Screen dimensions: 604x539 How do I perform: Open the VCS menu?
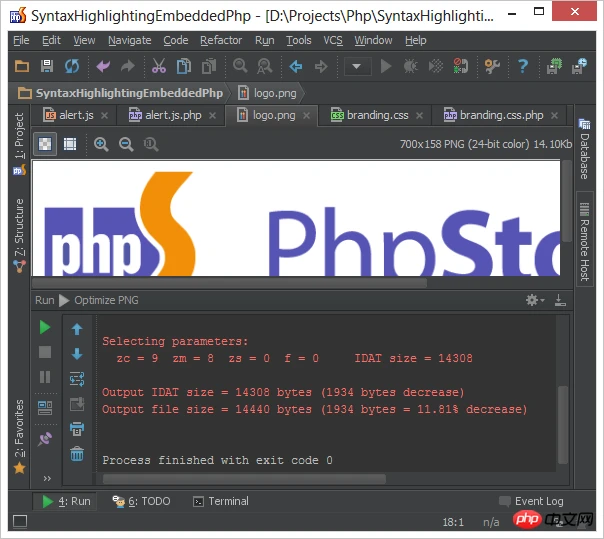(x=333, y=40)
